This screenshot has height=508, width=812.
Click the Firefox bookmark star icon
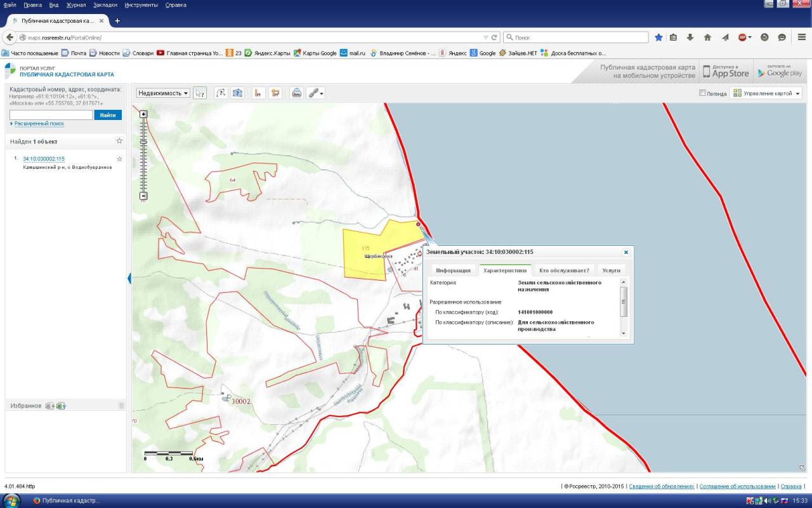(x=658, y=37)
